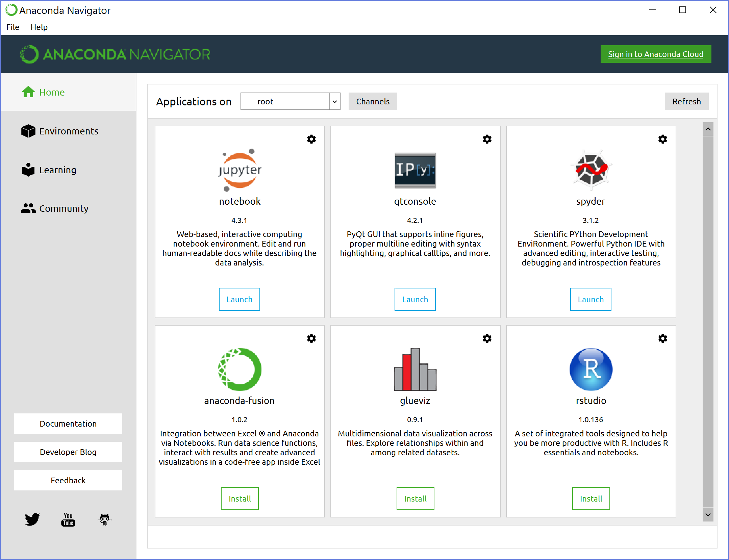729x560 pixels.
Task: Open the Feedback button
Action: (x=68, y=480)
